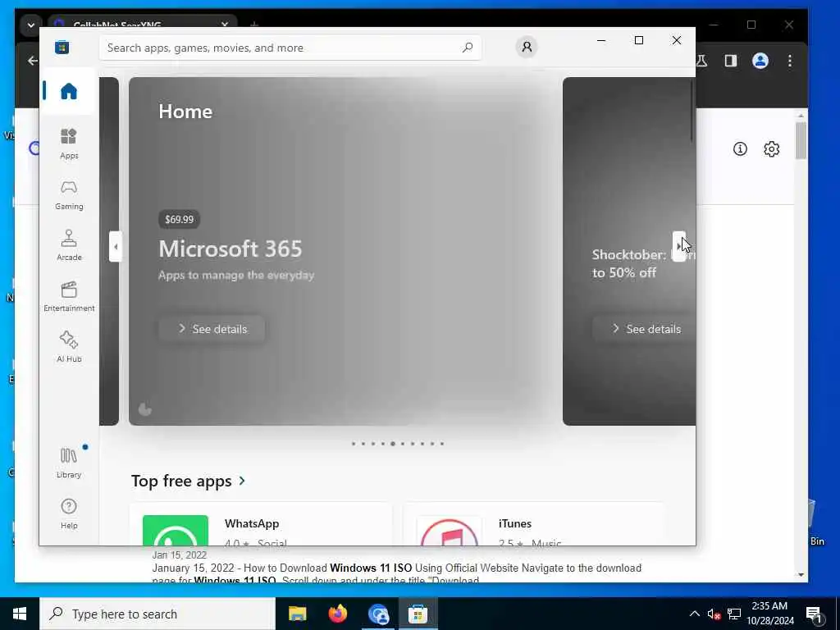Open the Home section in Store sidebar
The height and width of the screenshot is (630, 840).
(x=69, y=91)
